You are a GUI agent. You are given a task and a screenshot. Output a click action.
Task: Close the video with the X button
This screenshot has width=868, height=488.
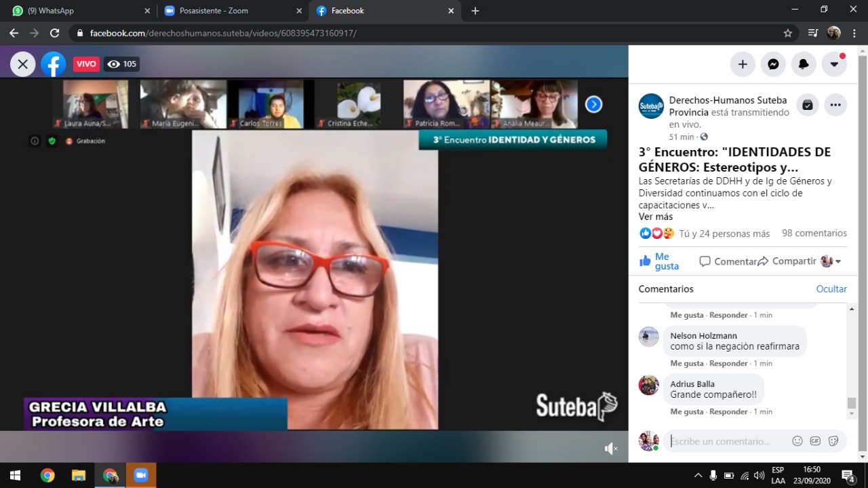[x=22, y=64]
